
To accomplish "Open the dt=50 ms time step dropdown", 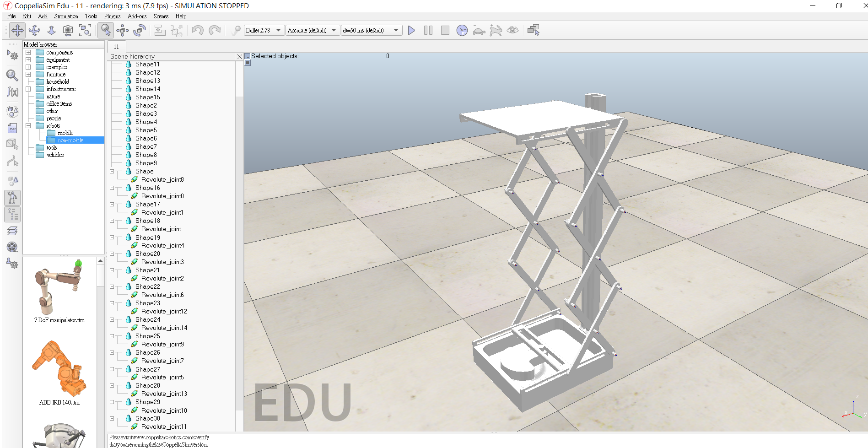I will (x=372, y=30).
